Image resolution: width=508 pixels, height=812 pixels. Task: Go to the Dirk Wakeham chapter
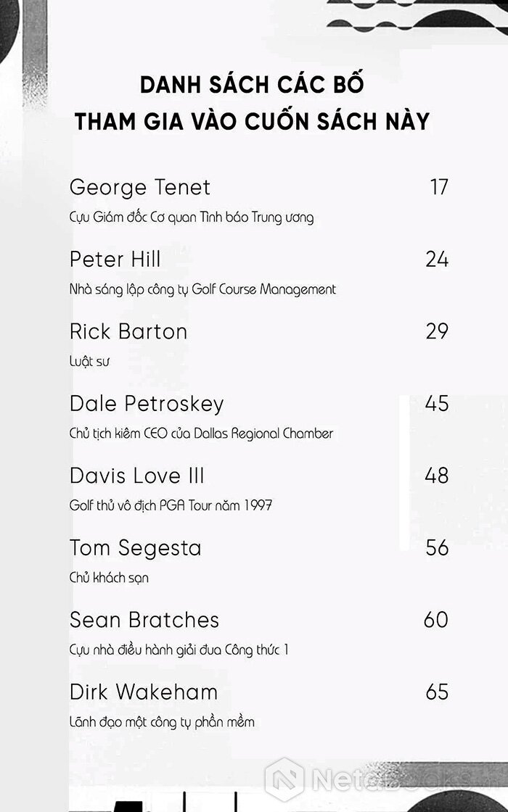click(x=144, y=692)
